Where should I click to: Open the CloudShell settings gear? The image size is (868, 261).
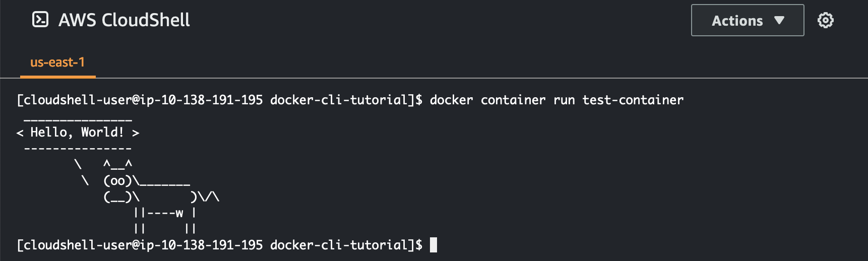click(825, 20)
